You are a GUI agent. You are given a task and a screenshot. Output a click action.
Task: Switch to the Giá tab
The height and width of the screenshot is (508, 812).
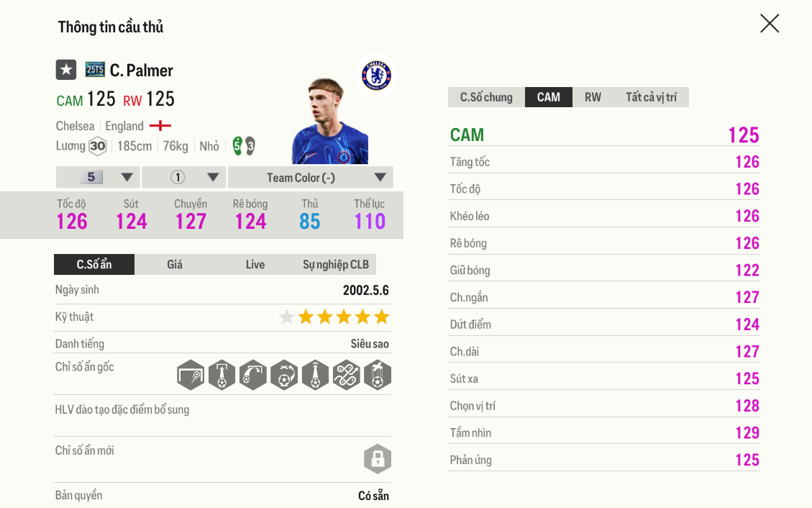(x=175, y=264)
